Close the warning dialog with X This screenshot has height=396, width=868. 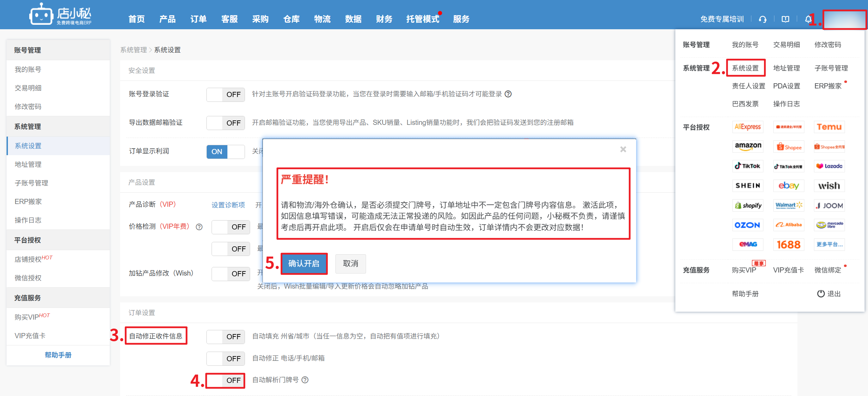tap(623, 149)
